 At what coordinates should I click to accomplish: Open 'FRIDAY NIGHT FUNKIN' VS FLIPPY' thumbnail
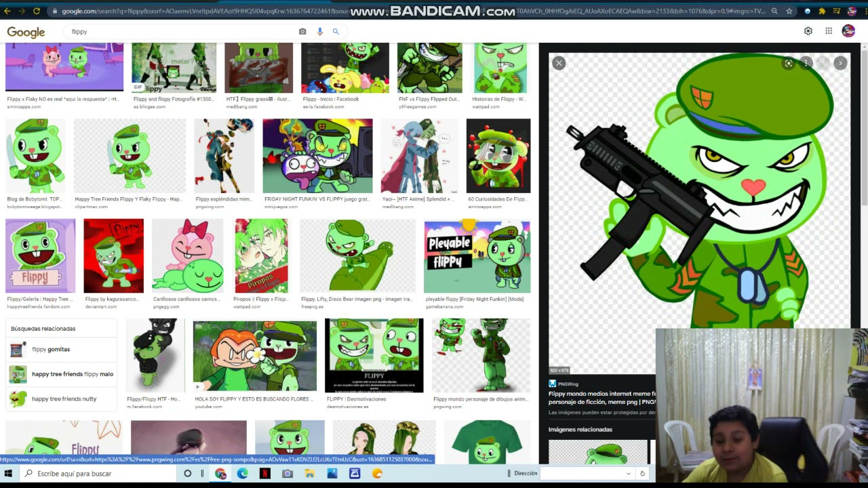click(317, 156)
